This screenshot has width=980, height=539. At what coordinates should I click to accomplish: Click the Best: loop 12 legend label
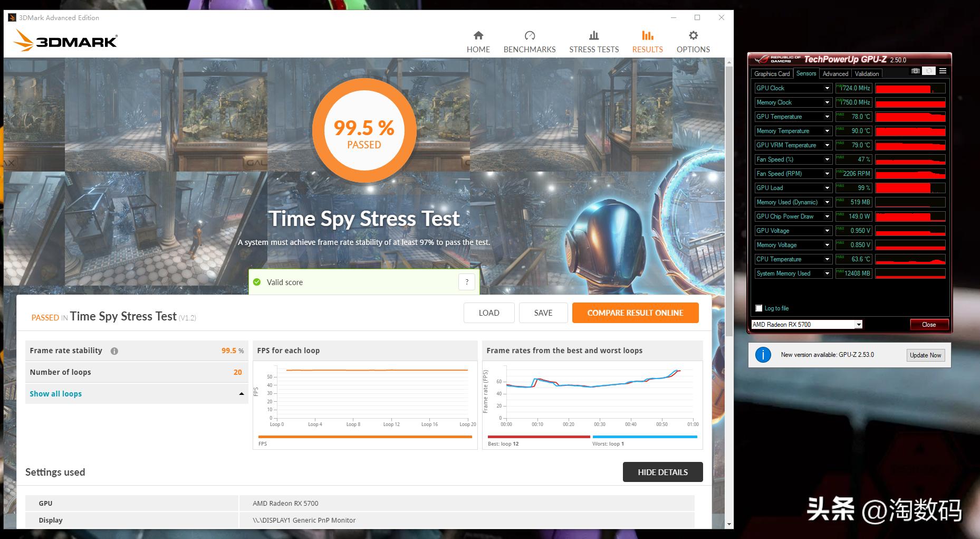pos(503,444)
